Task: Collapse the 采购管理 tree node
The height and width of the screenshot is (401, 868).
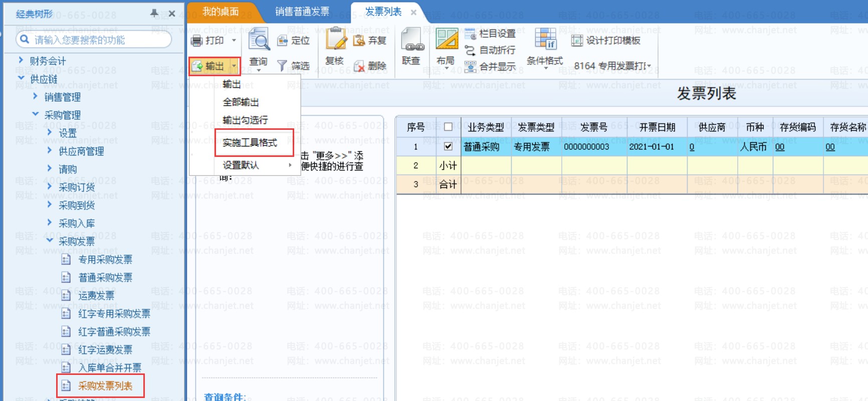Action: (x=35, y=114)
